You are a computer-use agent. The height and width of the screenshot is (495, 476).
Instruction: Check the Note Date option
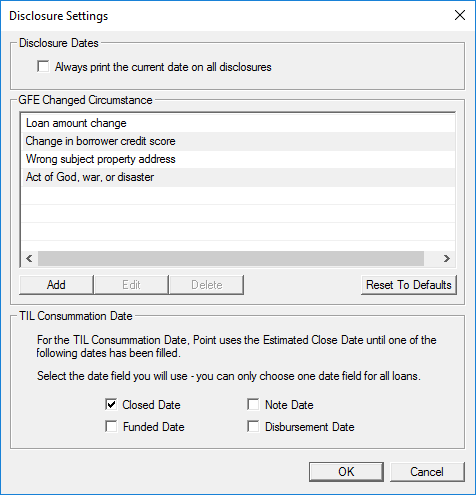point(253,404)
